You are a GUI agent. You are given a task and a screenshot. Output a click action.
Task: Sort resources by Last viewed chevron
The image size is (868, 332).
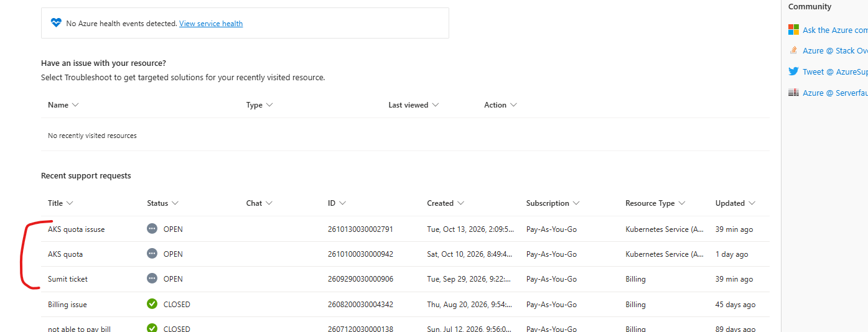(x=436, y=105)
